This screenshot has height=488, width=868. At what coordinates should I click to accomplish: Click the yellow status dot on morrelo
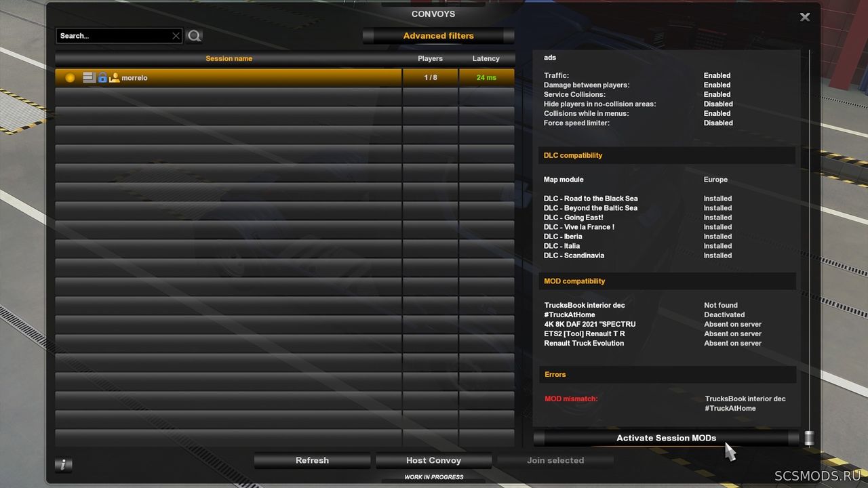click(70, 78)
